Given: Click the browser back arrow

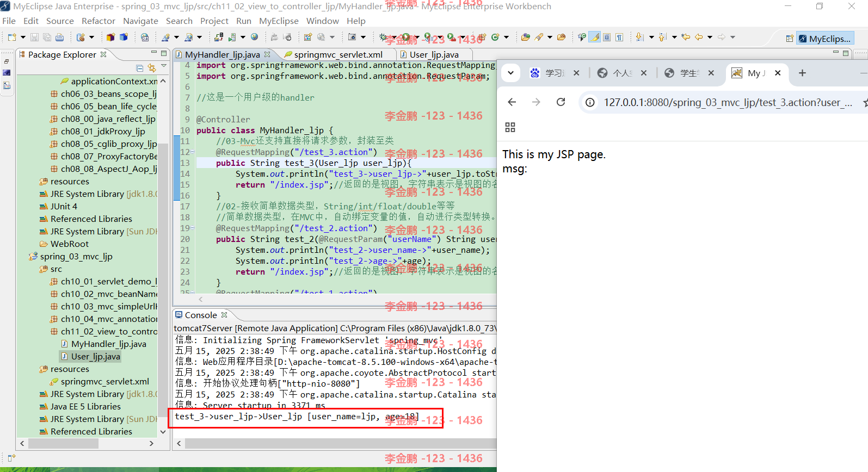Looking at the screenshot, I should click(x=512, y=102).
